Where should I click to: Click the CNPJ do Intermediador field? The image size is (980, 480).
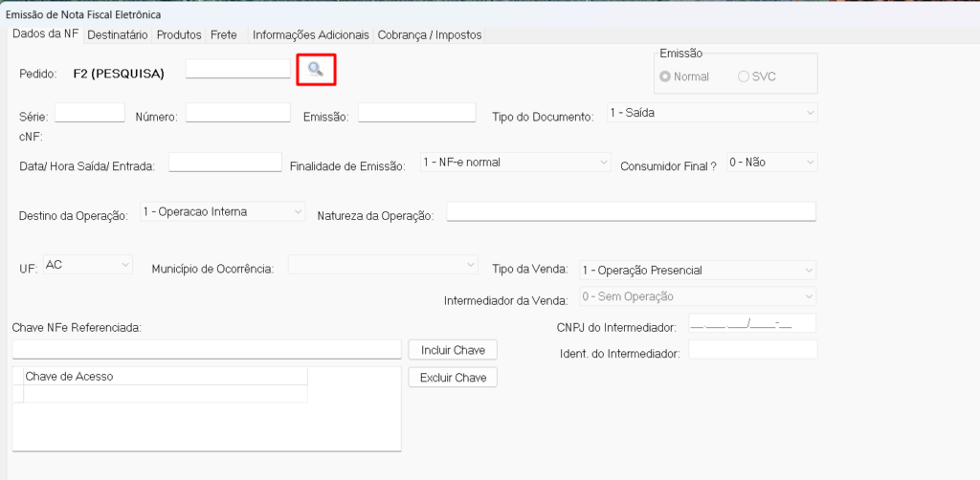point(752,324)
